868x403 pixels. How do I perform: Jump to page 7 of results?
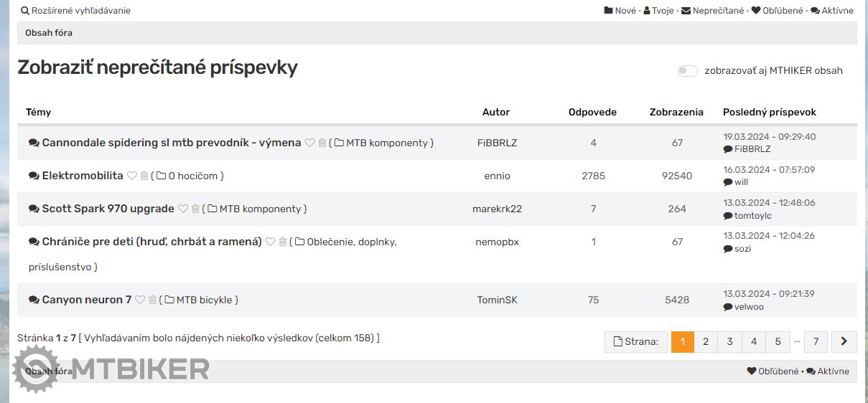click(x=816, y=342)
